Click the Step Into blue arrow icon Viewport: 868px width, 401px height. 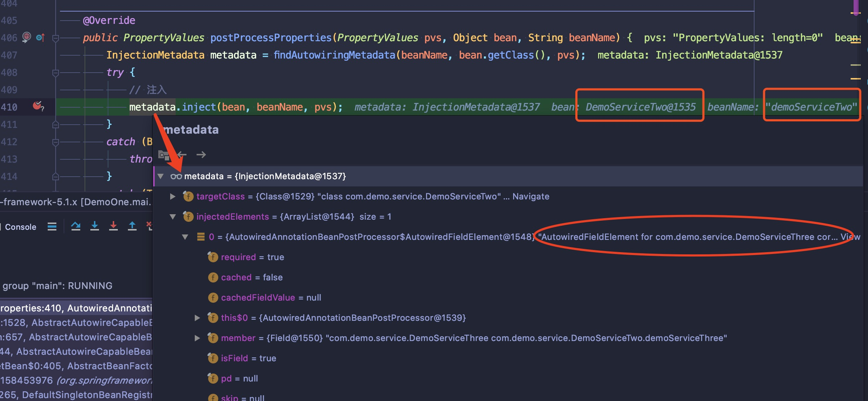coord(95,226)
